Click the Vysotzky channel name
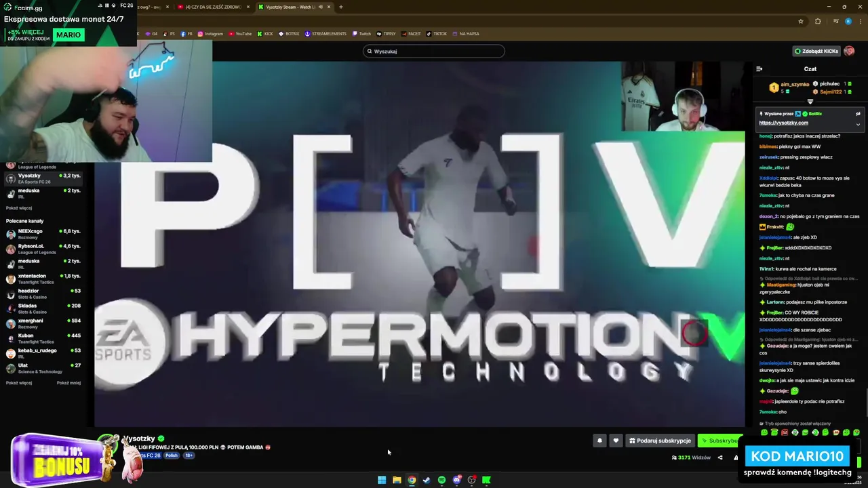868x488 pixels. [x=139, y=439]
